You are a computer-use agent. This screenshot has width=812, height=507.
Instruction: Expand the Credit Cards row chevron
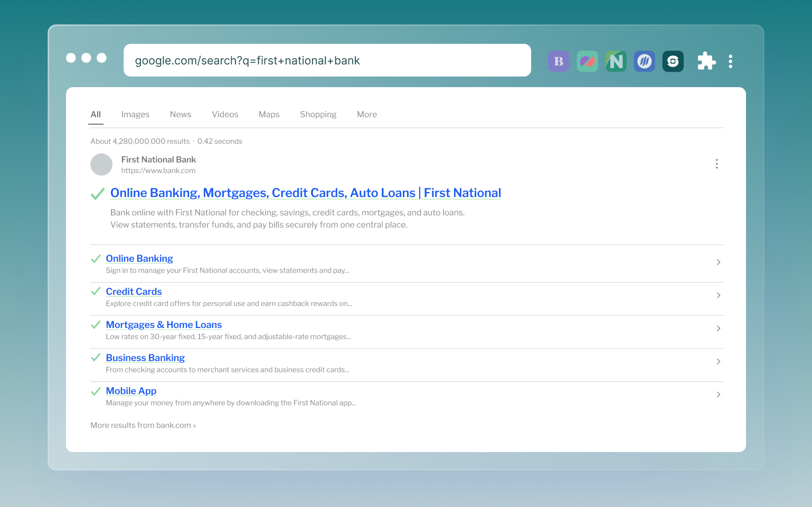pos(719,295)
